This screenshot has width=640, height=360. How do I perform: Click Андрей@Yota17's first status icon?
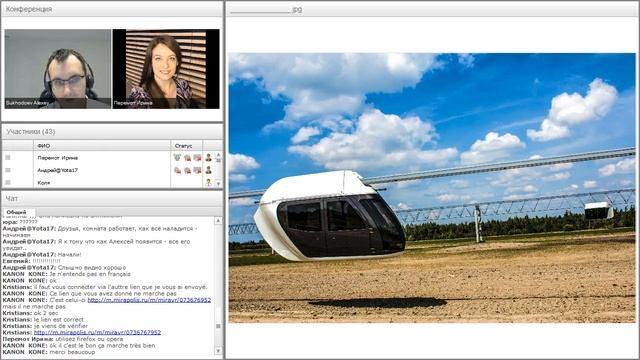pyautogui.click(x=177, y=170)
